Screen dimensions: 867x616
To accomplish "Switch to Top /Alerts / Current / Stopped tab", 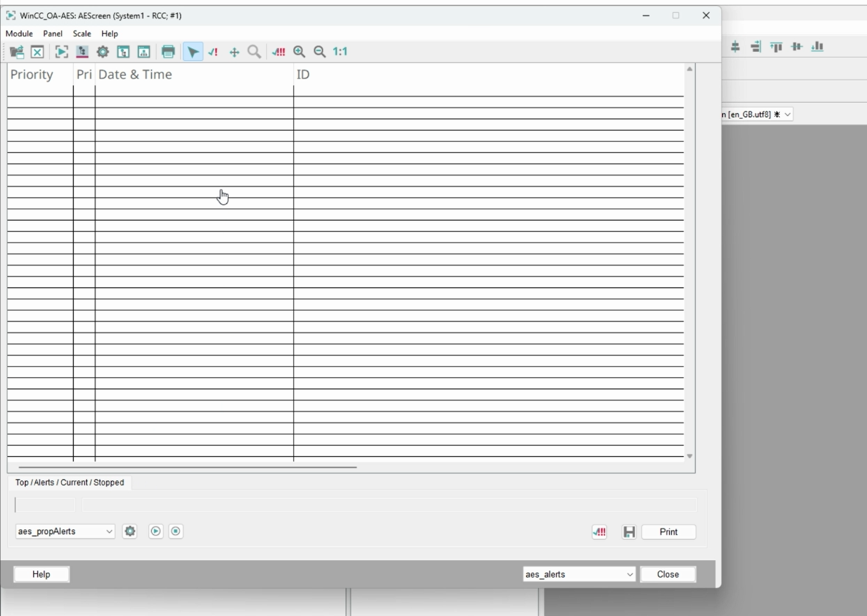I will tap(69, 483).
